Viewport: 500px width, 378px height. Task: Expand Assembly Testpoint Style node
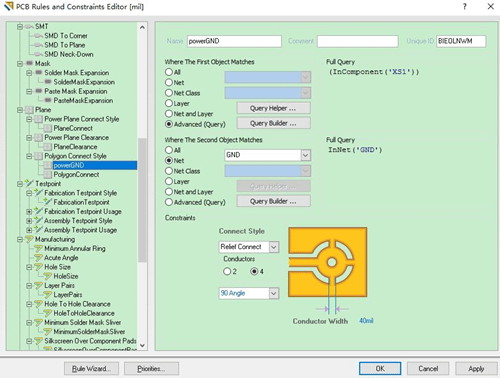(x=29, y=221)
